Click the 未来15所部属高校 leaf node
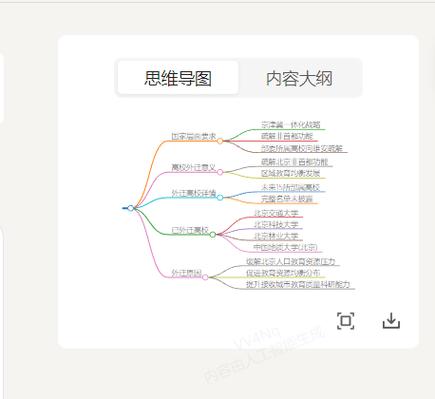Viewport: 435px width, 399px height. 291,187
